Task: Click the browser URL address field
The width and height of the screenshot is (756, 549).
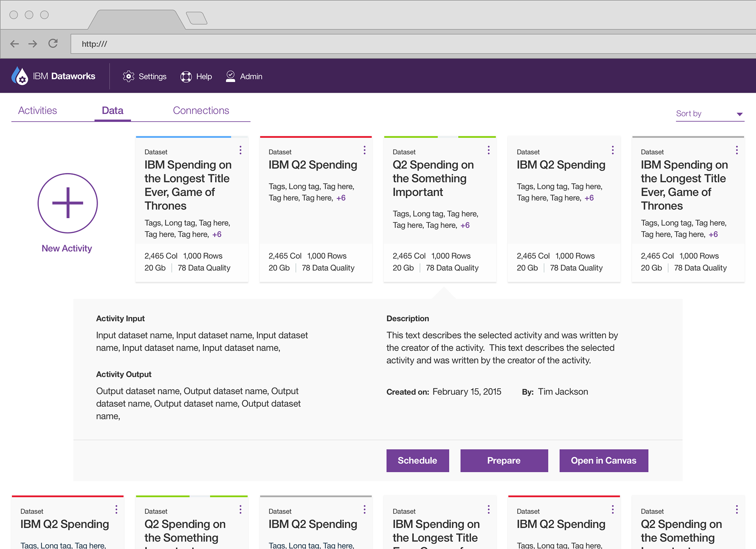Action: pos(413,44)
